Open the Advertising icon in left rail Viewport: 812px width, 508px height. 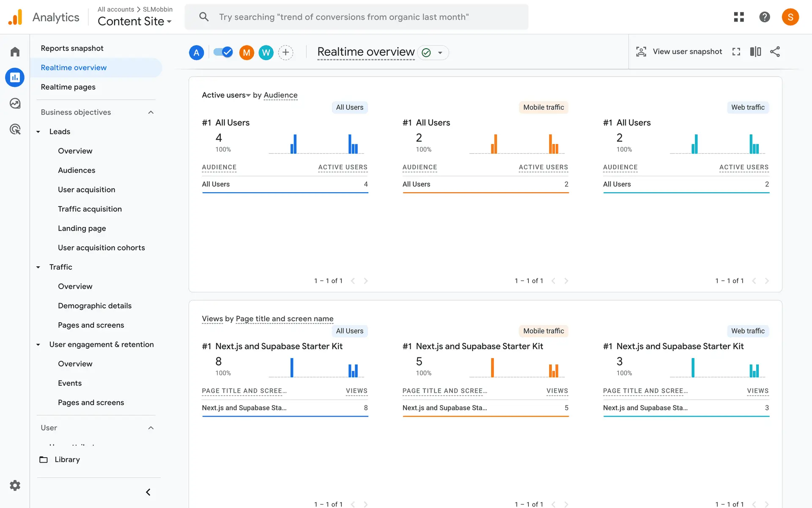[15, 129]
